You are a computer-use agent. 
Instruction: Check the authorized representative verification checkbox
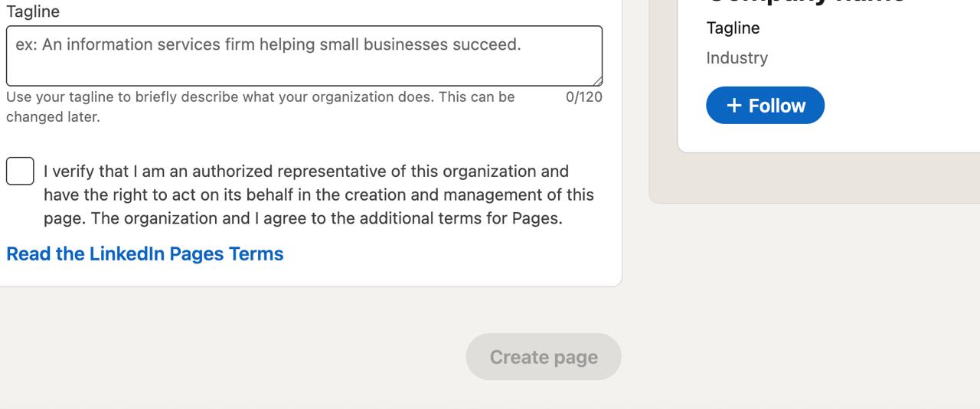point(20,171)
